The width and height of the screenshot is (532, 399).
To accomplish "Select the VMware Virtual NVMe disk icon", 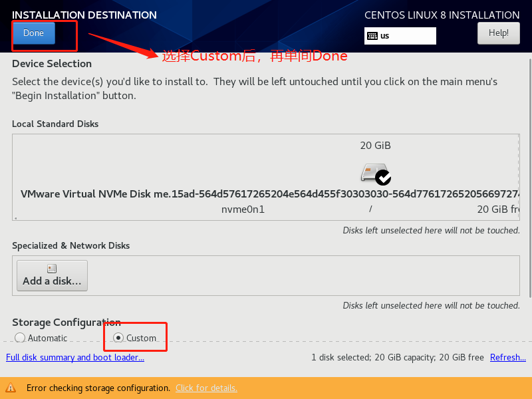I will pyautogui.click(x=376, y=174).
